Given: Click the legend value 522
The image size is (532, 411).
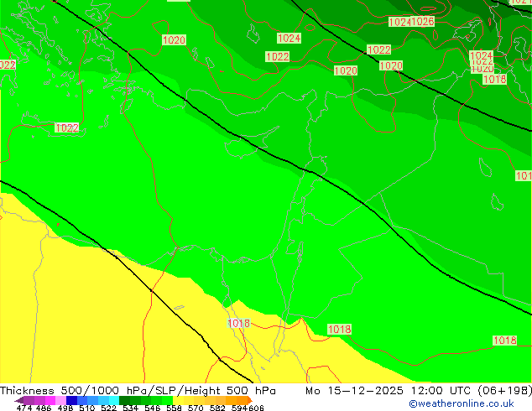Looking at the screenshot, I should pyautogui.click(x=108, y=408).
